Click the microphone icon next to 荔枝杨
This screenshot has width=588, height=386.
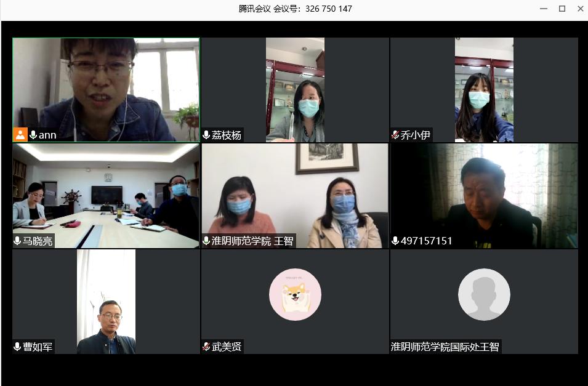click(206, 135)
